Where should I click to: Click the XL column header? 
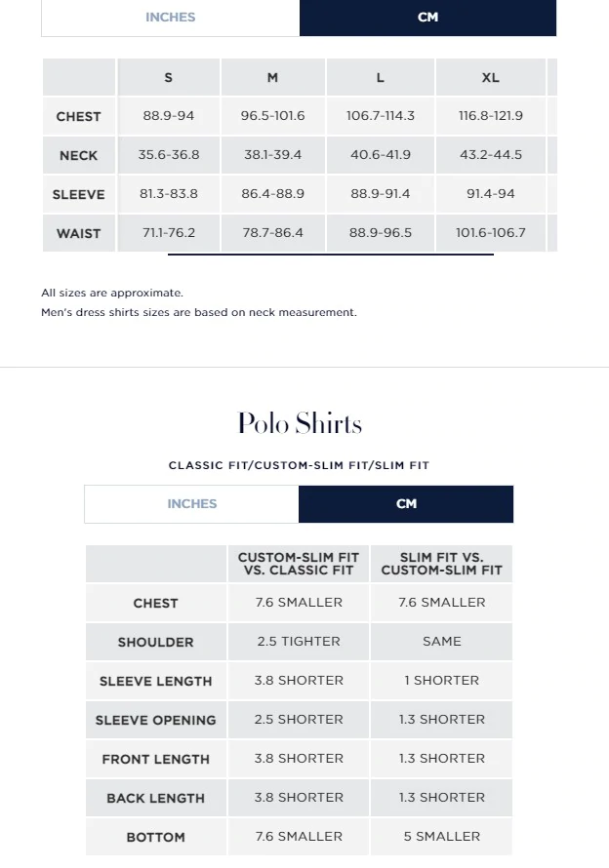[490, 78]
